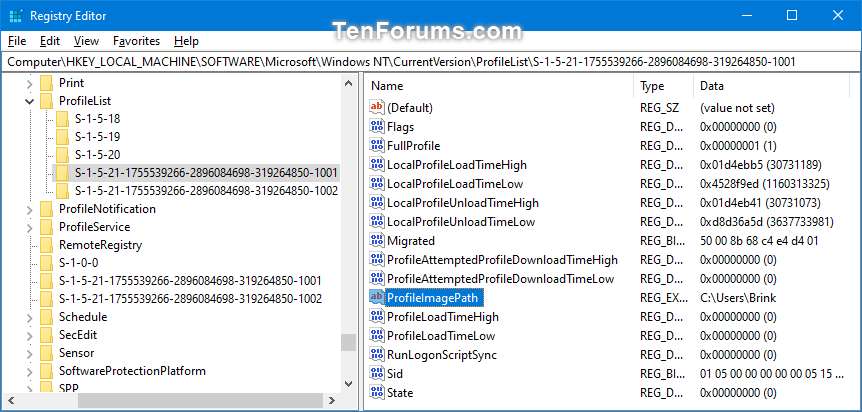The width and height of the screenshot is (862, 412).
Task: Open the View menu
Action: click(x=86, y=41)
